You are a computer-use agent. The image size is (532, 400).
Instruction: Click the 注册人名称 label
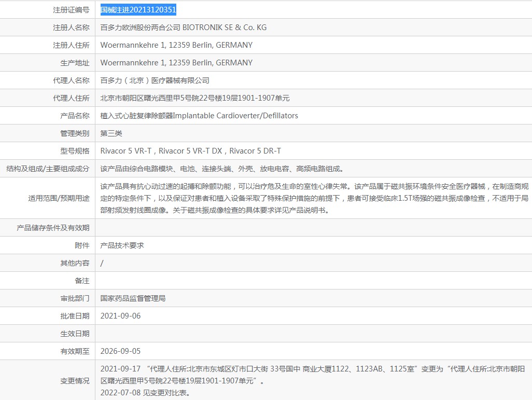(71, 27)
